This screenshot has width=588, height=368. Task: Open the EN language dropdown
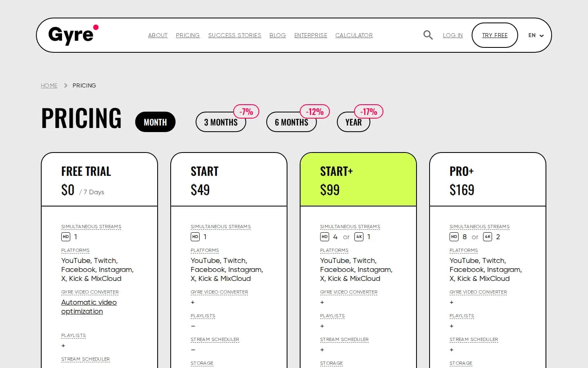(x=536, y=36)
